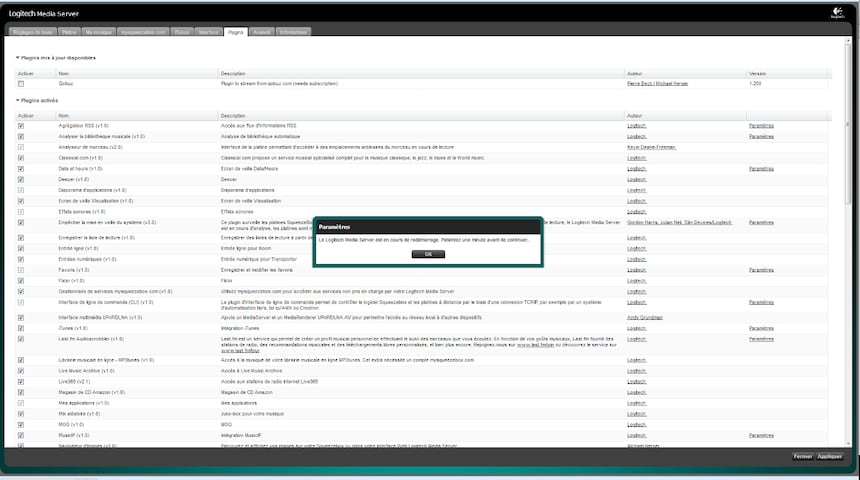Viewport: 860px width, 480px height.
Task: Select the Plugins tab
Action: click(x=236, y=32)
